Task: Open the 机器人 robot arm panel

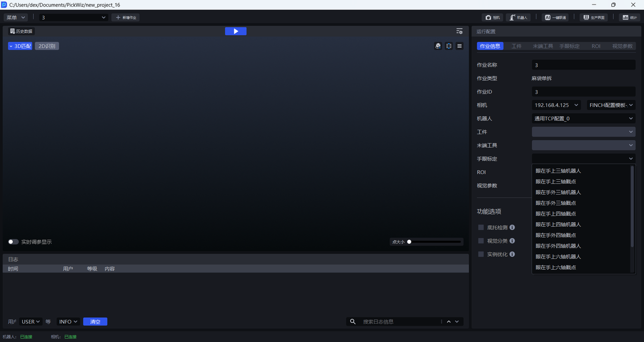Action: (x=518, y=18)
